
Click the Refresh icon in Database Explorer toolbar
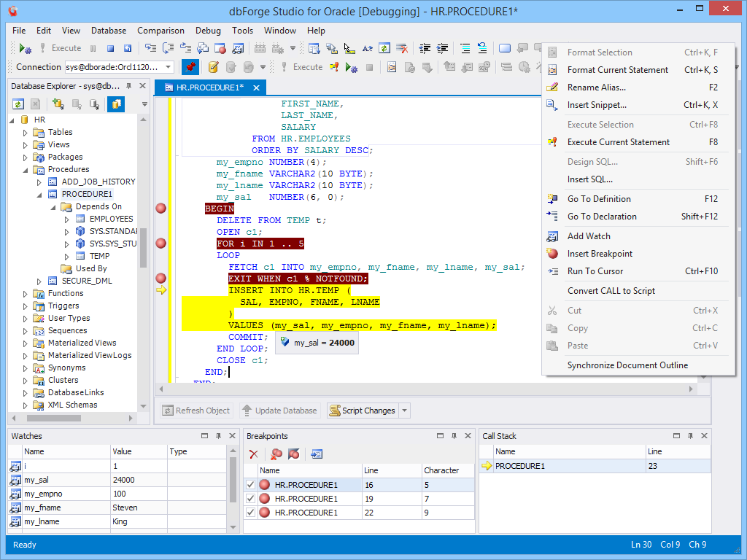coord(18,104)
